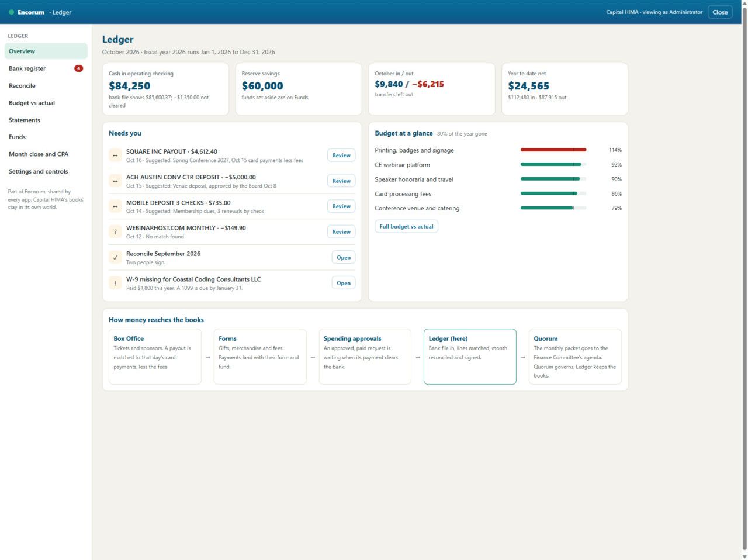Open the Reconcile page
The image size is (748, 560).
coord(46,86)
